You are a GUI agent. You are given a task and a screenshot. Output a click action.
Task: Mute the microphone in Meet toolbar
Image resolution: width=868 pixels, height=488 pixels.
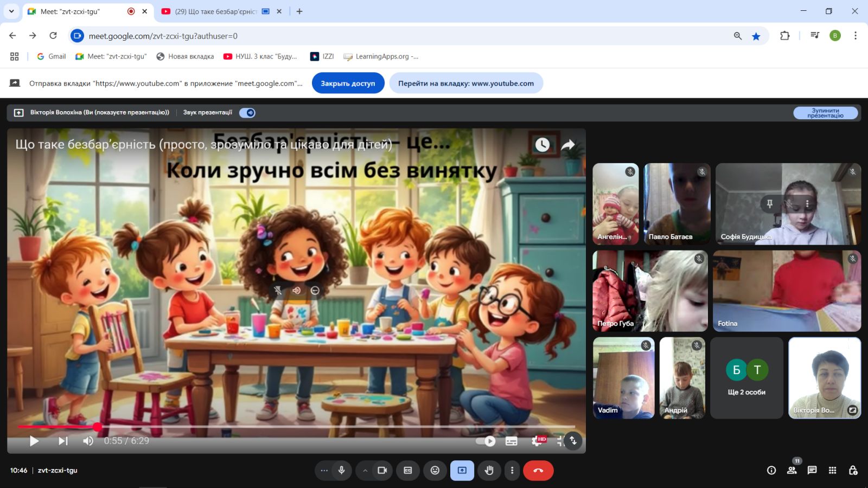pyautogui.click(x=341, y=470)
